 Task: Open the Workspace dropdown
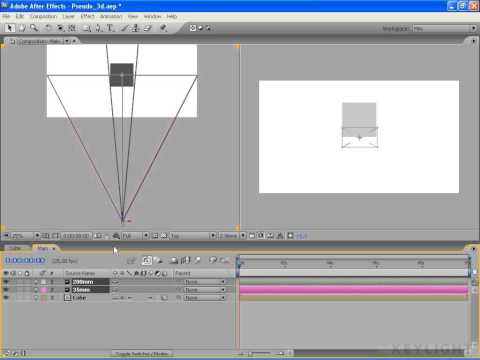tap(445, 29)
